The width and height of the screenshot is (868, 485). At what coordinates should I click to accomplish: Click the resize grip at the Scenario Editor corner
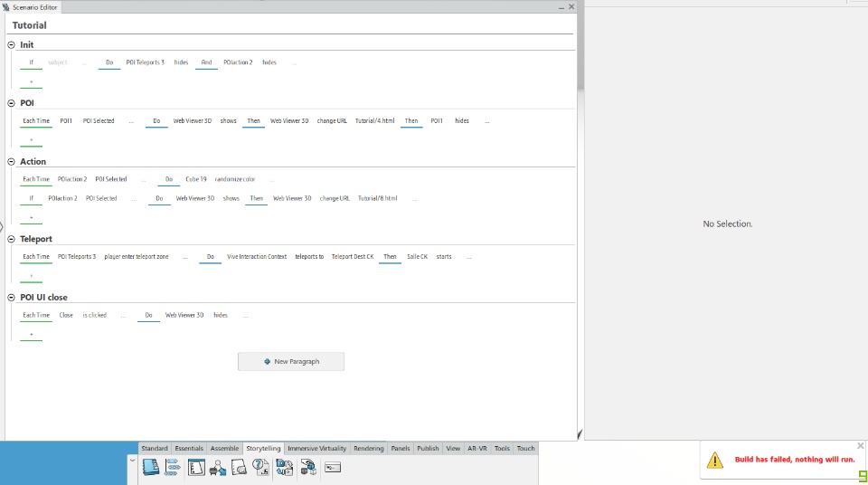coord(580,435)
